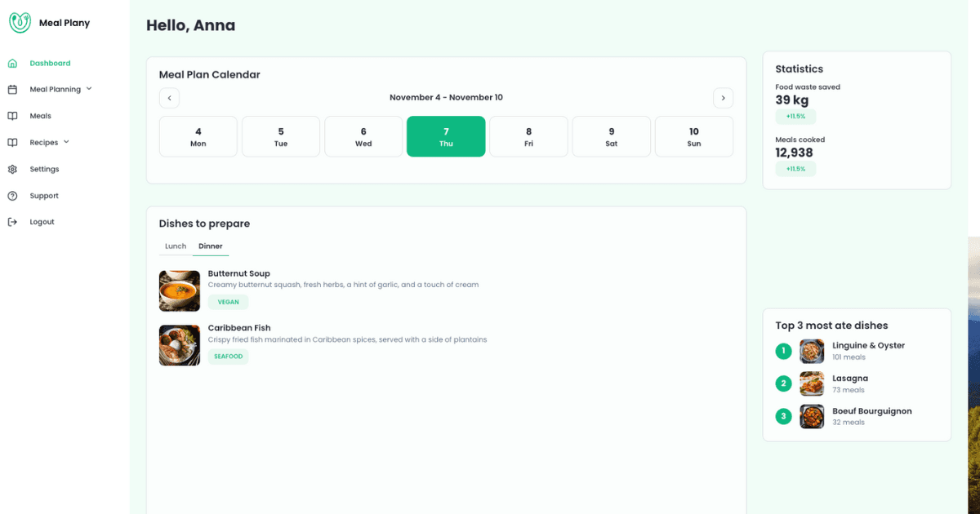This screenshot has width=980, height=514.
Task: Choose Saturday 9 in the calendar
Action: click(612, 136)
